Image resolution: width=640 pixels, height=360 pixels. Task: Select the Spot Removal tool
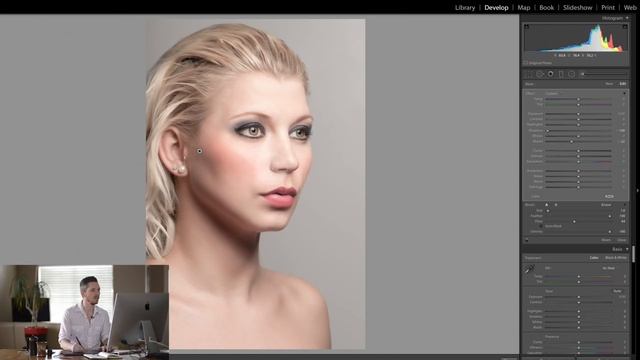(540, 74)
